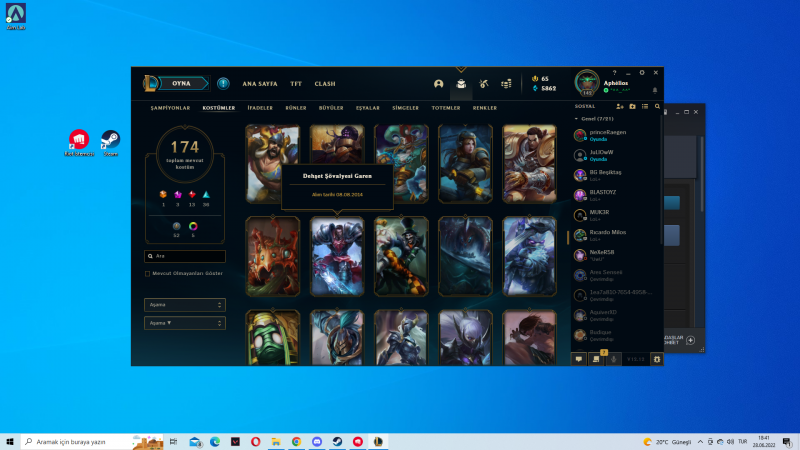Open the loot hammer icon

484,84
